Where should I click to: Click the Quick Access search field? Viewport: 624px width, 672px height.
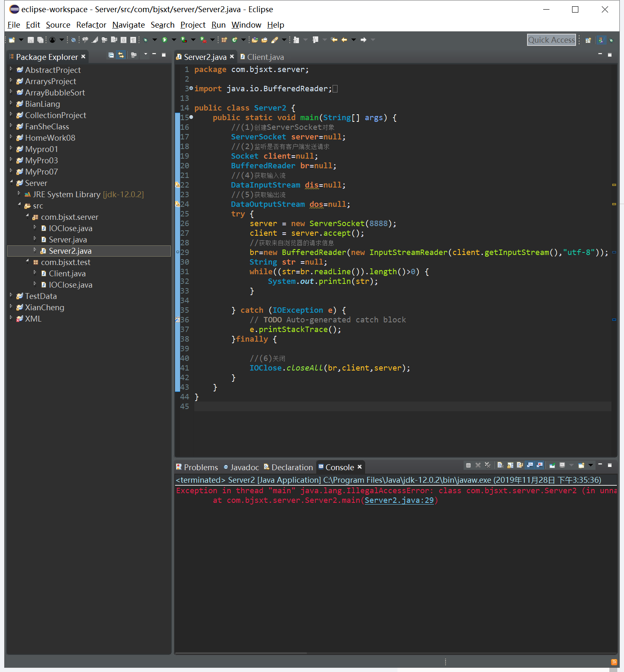coord(551,40)
